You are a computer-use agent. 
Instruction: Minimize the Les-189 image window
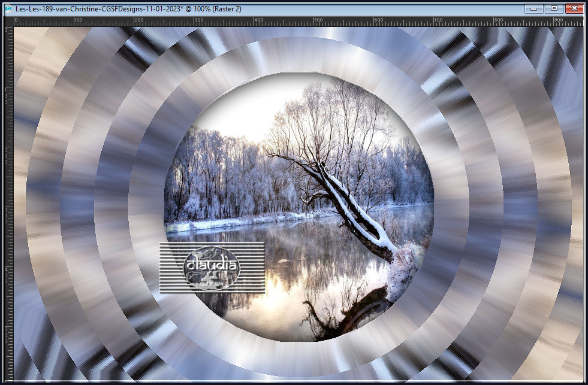coord(534,8)
